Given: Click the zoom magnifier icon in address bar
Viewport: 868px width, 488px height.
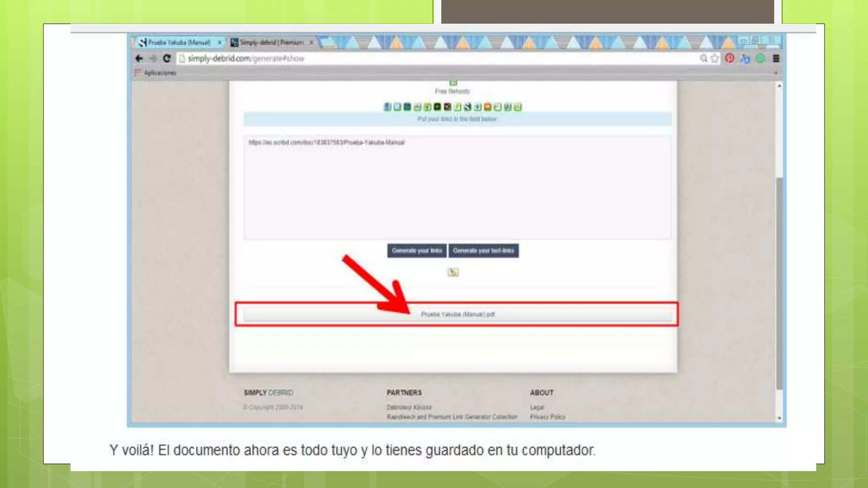Looking at the screenshot, I should click(704, 58).
